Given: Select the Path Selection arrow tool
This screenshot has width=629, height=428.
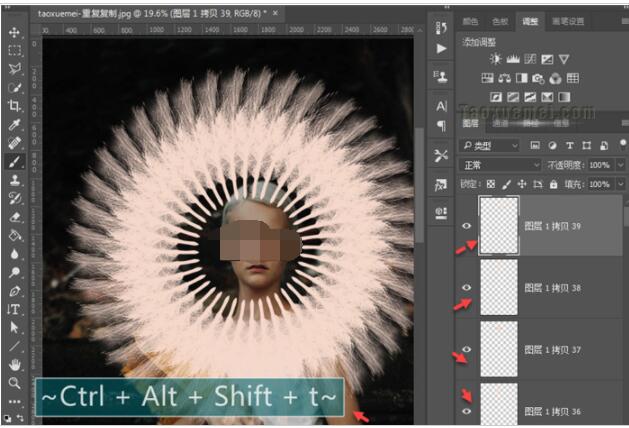Looking at the screenshot, I should pyautogui.click(x=14, y=328).
